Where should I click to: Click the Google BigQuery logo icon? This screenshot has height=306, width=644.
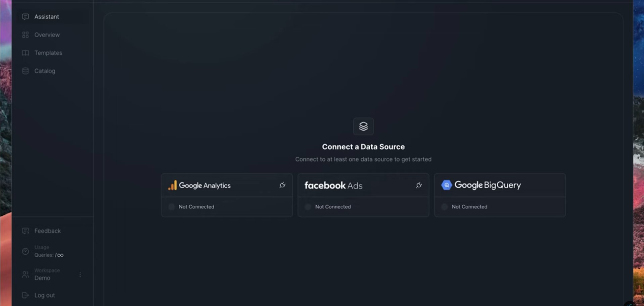[447, 185]
